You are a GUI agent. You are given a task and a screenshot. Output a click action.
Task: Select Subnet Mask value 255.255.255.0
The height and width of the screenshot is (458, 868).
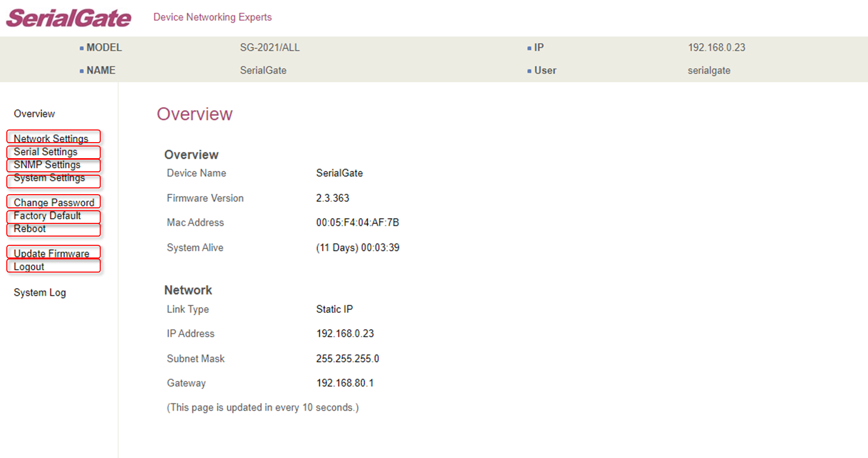click(347, 359)
